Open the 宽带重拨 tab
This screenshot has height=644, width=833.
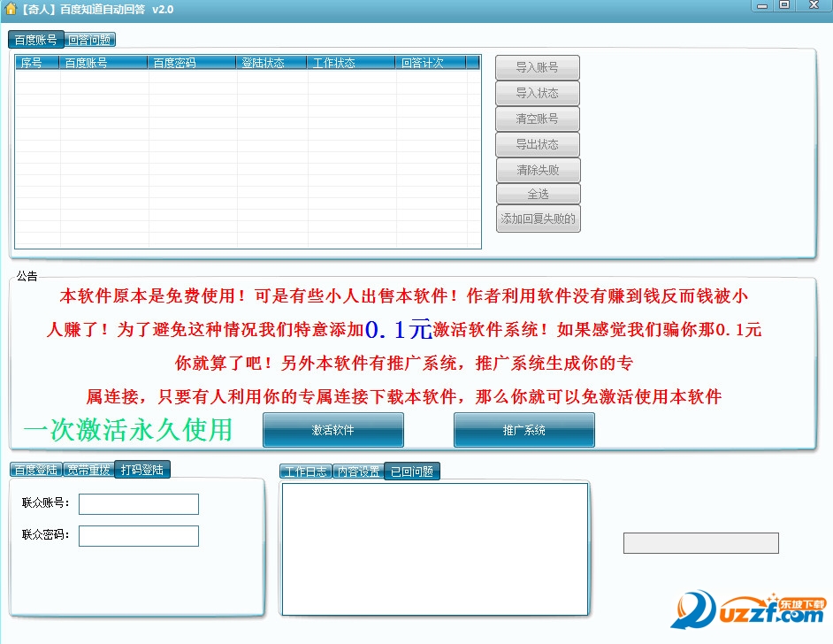(88, 471)
